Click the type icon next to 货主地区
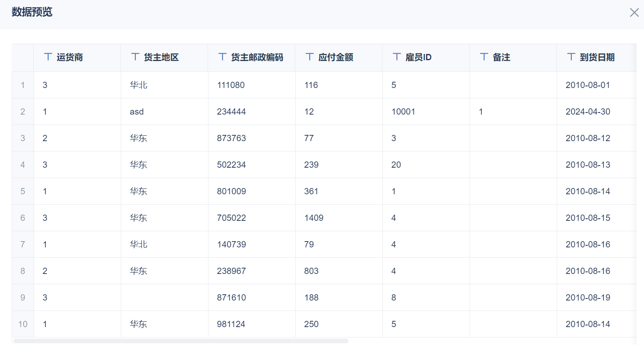Viewport: 644px width, 347px height. (x=135, y=57)
